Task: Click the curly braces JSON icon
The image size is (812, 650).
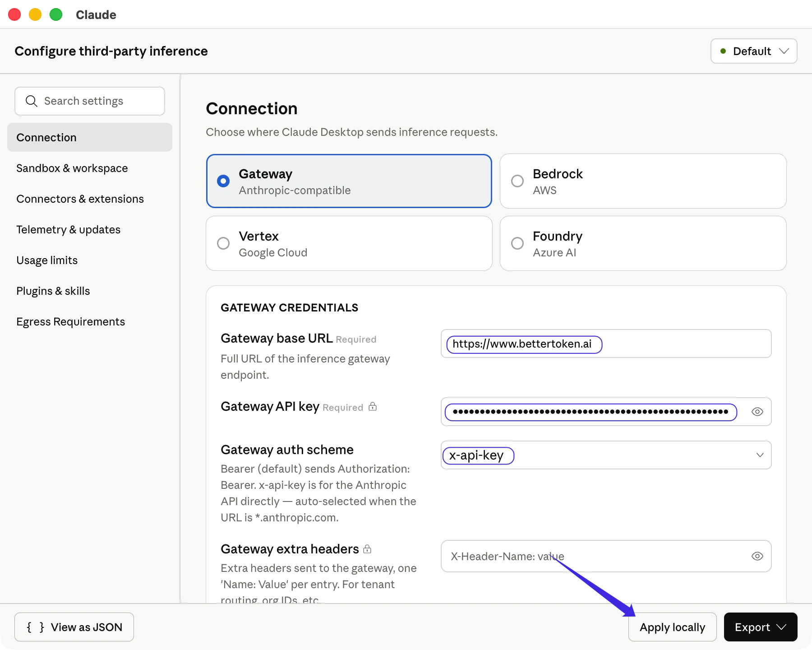Action: tap(35, 627)
